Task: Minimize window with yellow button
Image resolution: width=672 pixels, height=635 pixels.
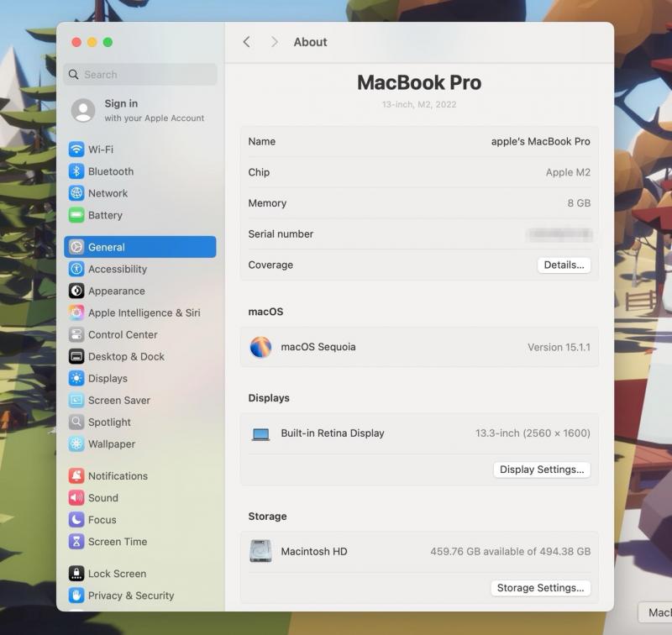Action: [x=92, y=42]
